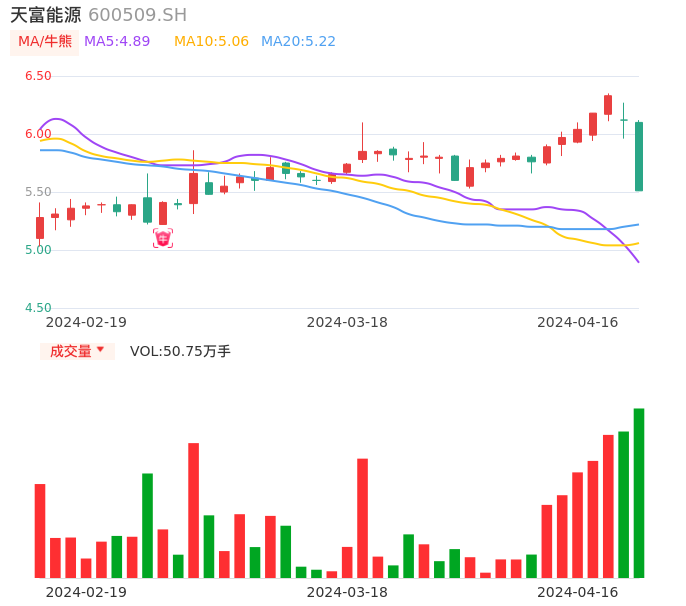Click the tallest green volume bar
This screenshot has height=606, width=686.
638,492
